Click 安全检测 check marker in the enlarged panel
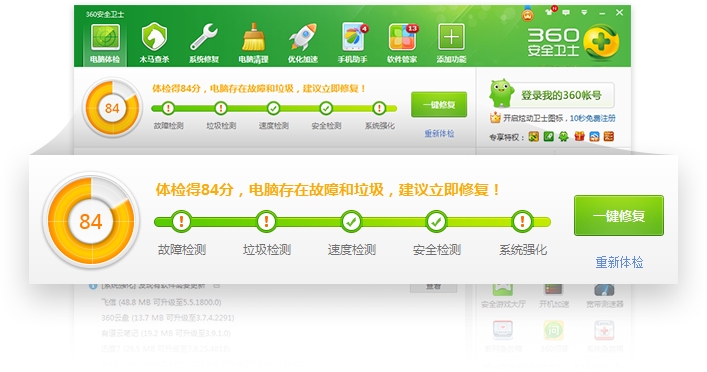 tap(436, 221)
